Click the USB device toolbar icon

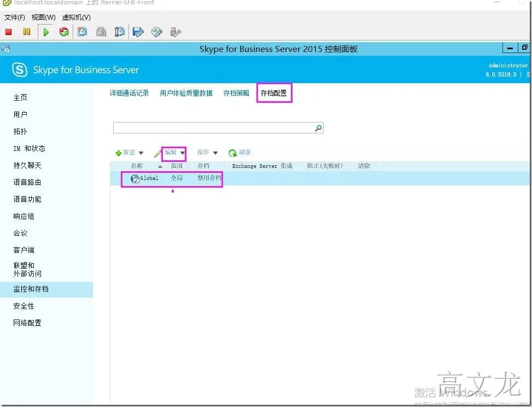tap(176, 32)
